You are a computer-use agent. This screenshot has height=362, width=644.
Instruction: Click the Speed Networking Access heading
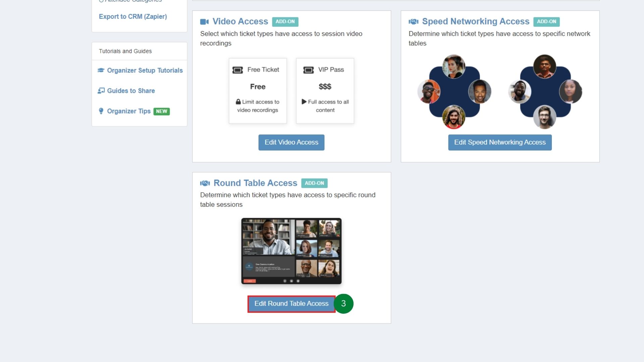pos(476,21)
